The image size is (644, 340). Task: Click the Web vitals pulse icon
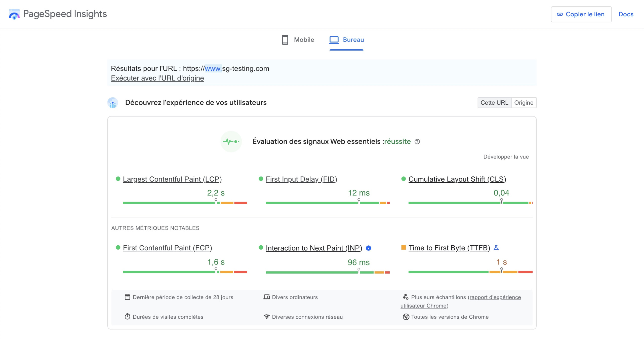point(231,141)
